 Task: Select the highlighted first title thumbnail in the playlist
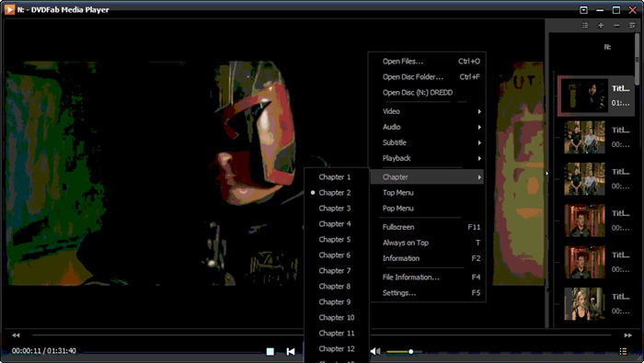584,96
